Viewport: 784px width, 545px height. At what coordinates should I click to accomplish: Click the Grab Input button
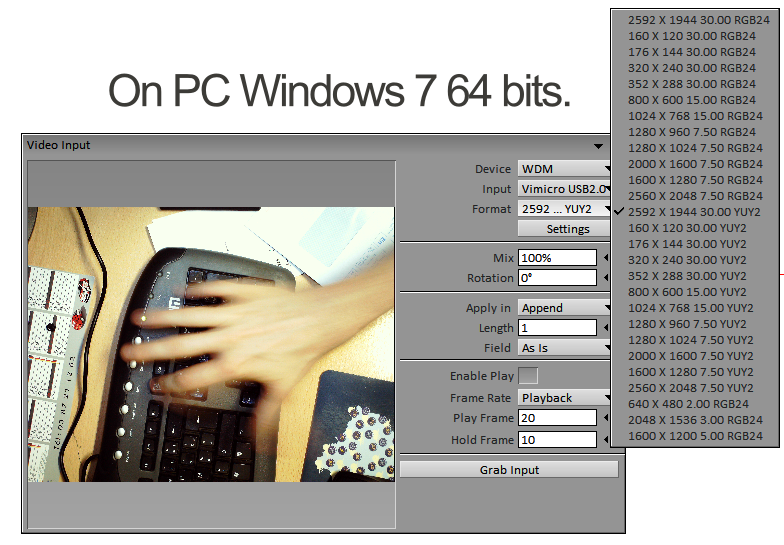(x=509, y=470)
